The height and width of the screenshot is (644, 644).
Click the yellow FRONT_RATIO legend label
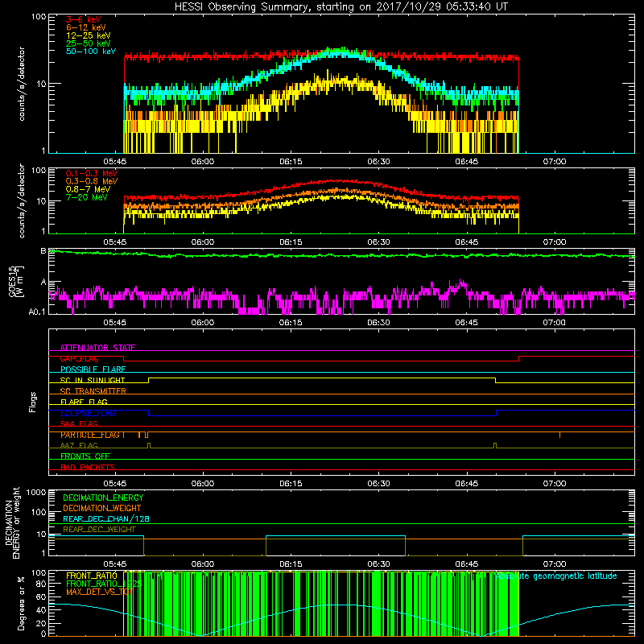pyautogui.click(x=92, y=576)
